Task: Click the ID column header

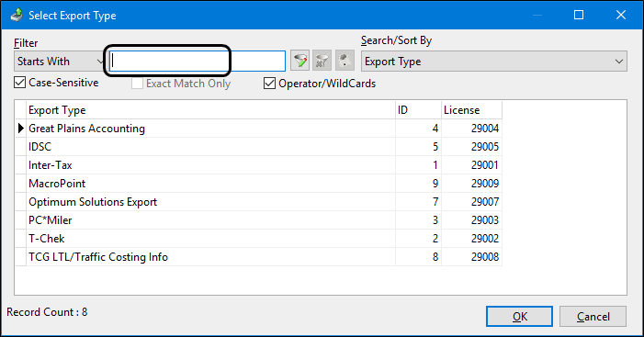Action: pos(419,110)
